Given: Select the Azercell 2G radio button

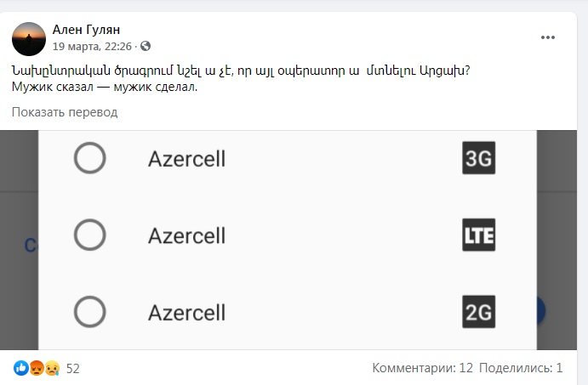Looking at the screenshot, I should point(89,312).
